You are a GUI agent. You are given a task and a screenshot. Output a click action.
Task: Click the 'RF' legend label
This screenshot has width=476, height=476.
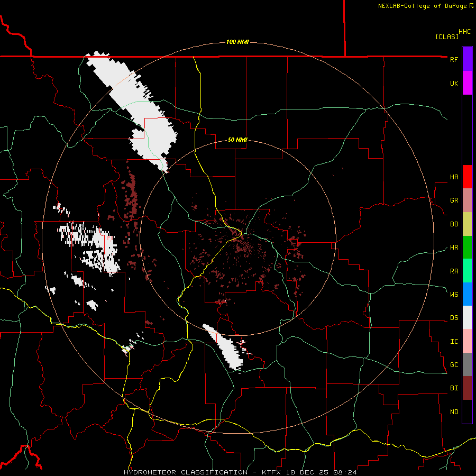[454, 59]
